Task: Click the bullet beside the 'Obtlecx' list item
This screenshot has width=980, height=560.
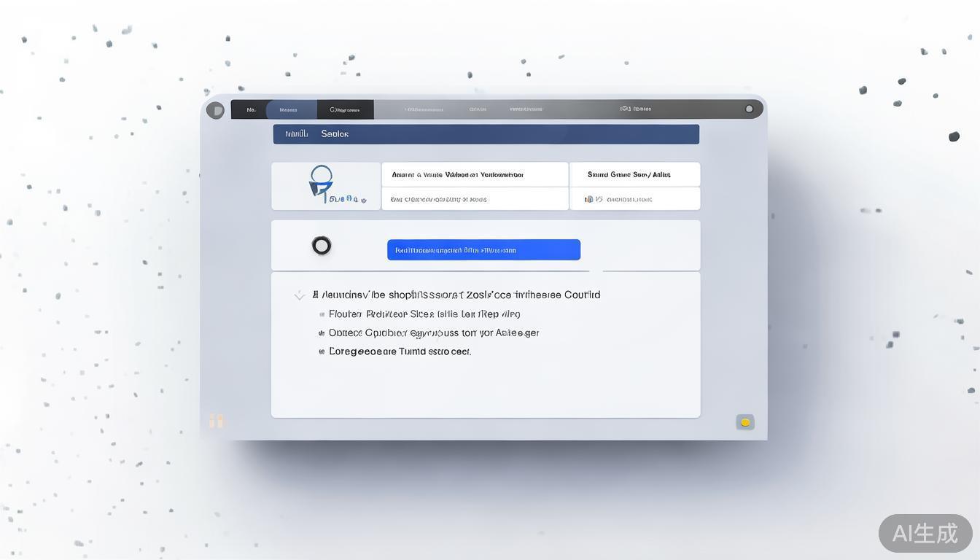Action: tap(322, 333)
